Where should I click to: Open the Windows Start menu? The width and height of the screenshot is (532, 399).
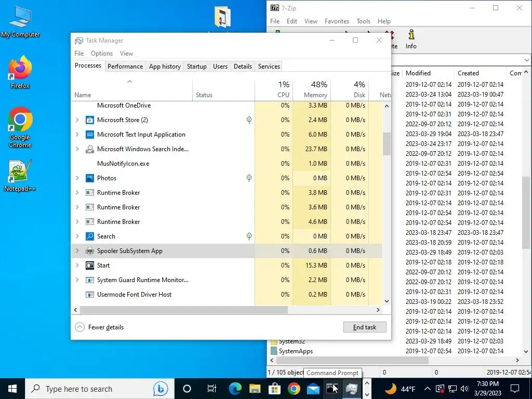point(12,389)
